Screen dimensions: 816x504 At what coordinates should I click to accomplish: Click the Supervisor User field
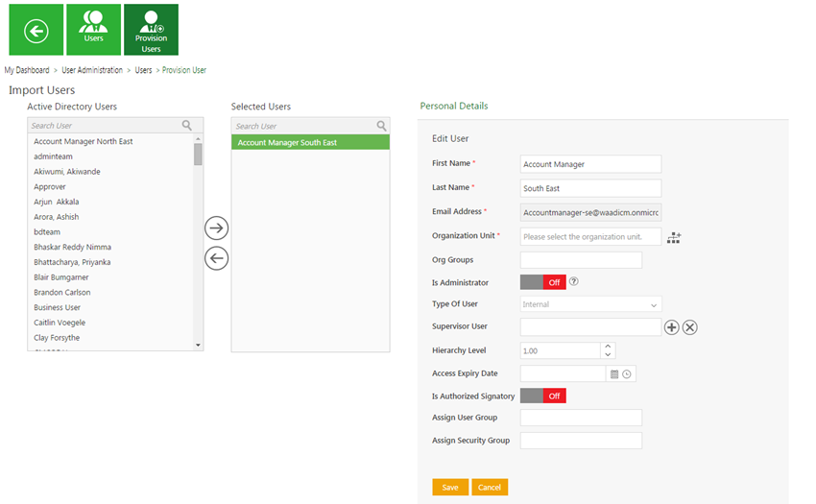pos(590,327)
